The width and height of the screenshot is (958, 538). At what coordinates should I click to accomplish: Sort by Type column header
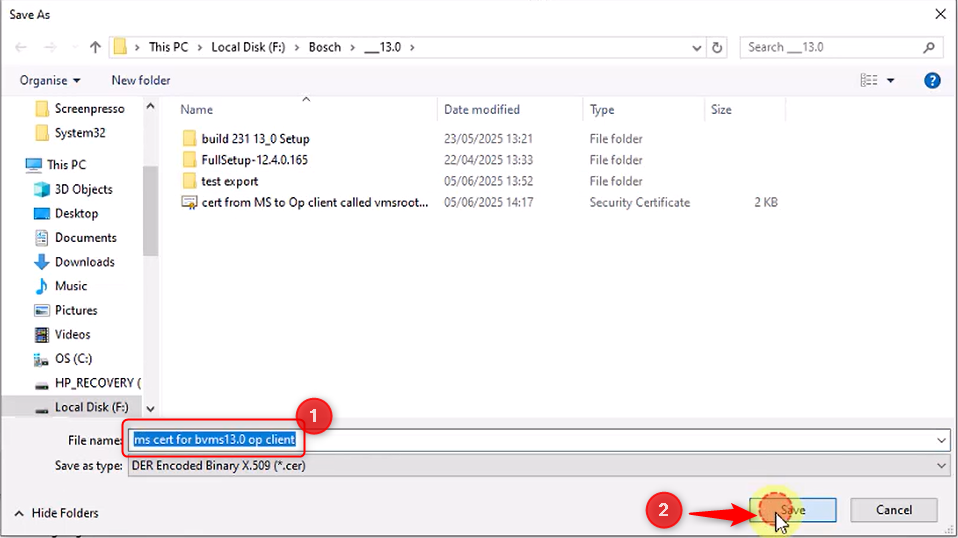(x=602, y=110)
